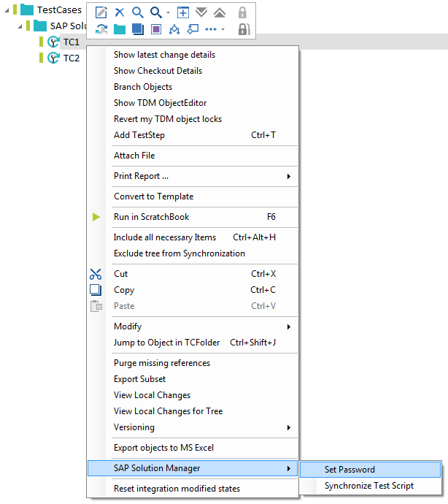Click the Copy icon
This screenshot has width=448, height=504.
[96, 290]
